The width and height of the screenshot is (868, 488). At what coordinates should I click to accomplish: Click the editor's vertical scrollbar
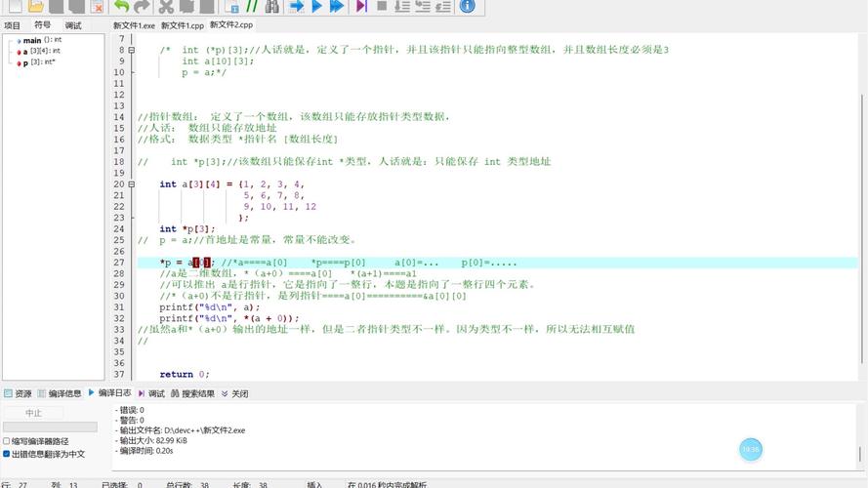point(862,195)
